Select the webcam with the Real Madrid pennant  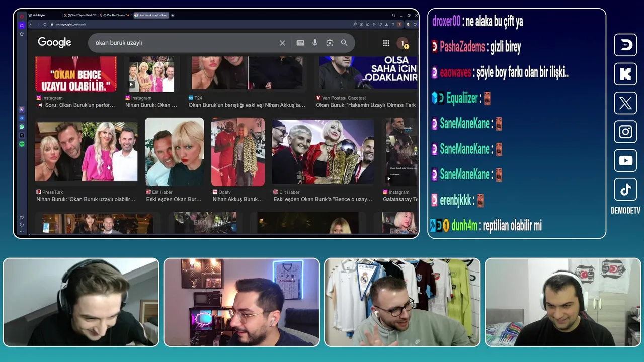403,302
